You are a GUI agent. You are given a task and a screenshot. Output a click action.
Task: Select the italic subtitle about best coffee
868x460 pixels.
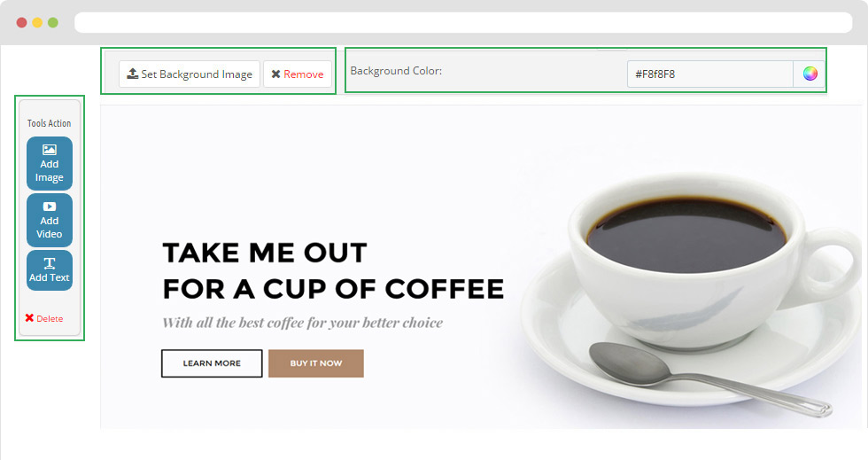303,323
